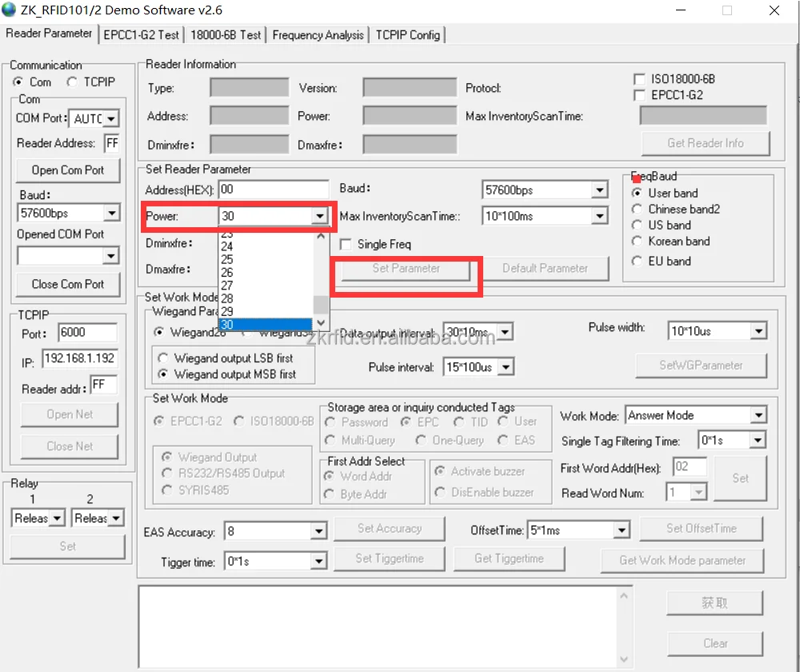Open the Pulse interval 15*100us dropdown
The width and height of the screenshot is (800, 672).
point(506,367)
